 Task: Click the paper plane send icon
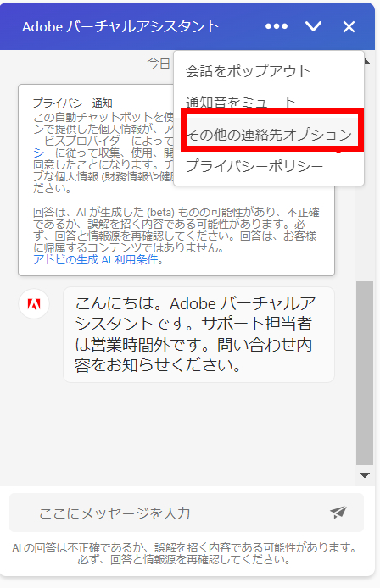338,513
